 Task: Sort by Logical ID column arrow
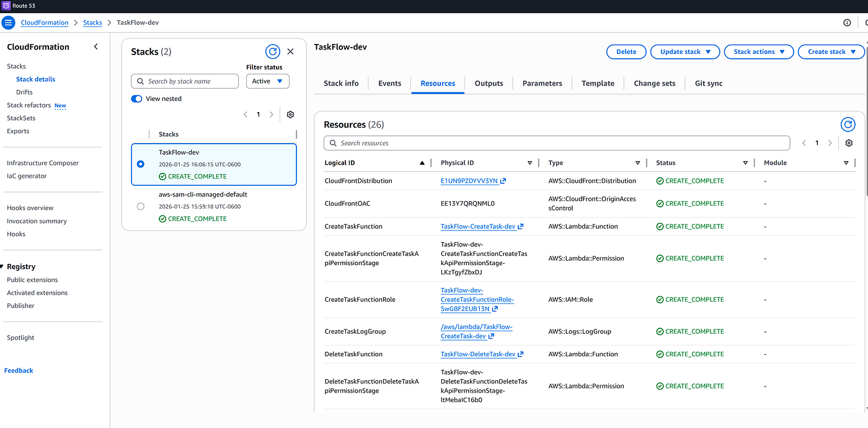coord(422,163)
